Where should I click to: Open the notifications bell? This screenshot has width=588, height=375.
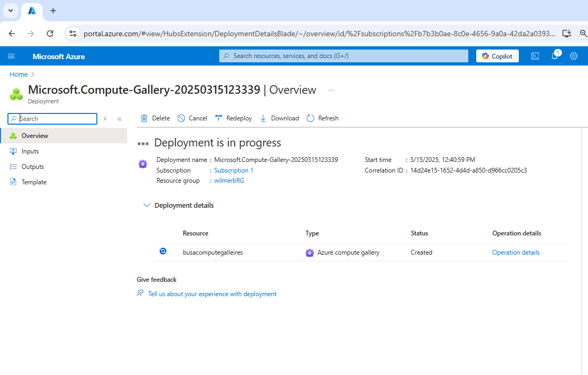tap(555, 55)
